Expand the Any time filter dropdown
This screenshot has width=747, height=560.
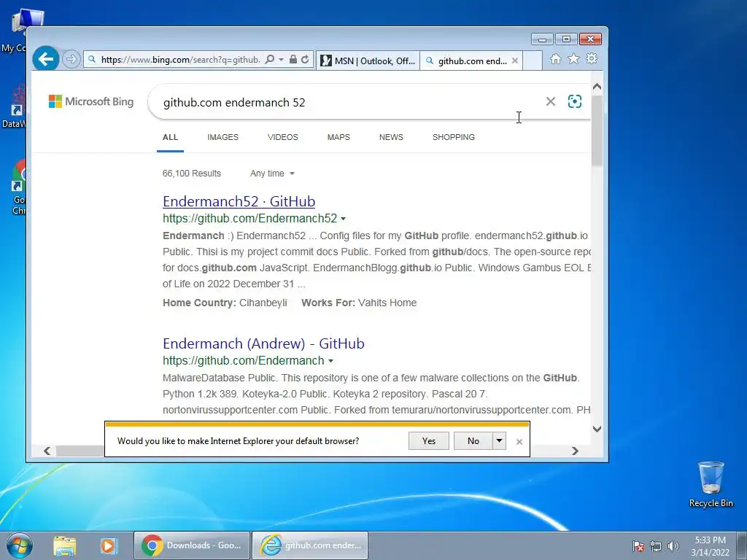pyautogui.click(x=272, y=174)
